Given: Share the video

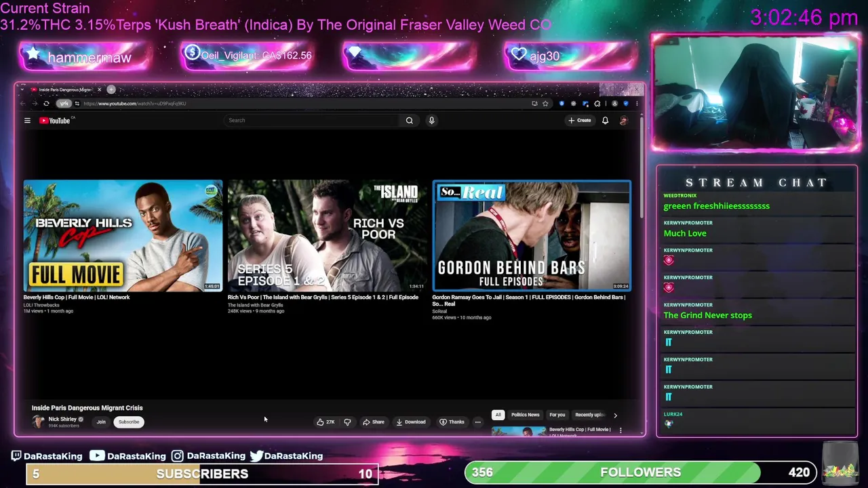Looking at the screenshot, I should pos(374,422).
